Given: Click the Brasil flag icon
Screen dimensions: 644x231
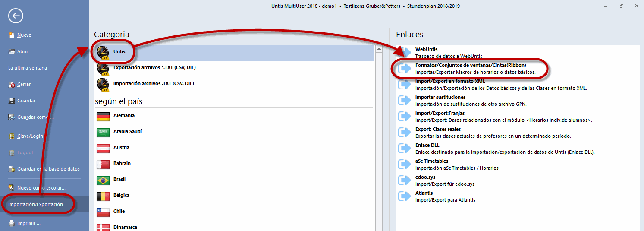Looking at the screenshot, I should pos(103,180).
